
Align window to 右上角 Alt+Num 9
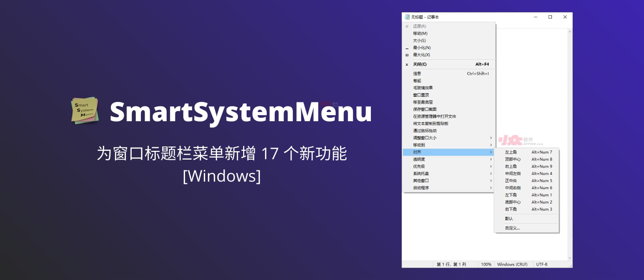pyautogui.click(x=527, y=166)
